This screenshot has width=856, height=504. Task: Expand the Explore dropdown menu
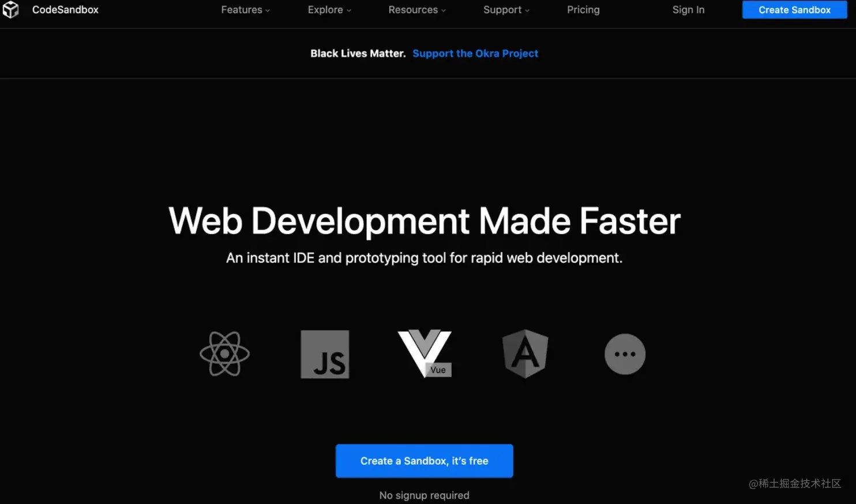click(x=329, y=10)
